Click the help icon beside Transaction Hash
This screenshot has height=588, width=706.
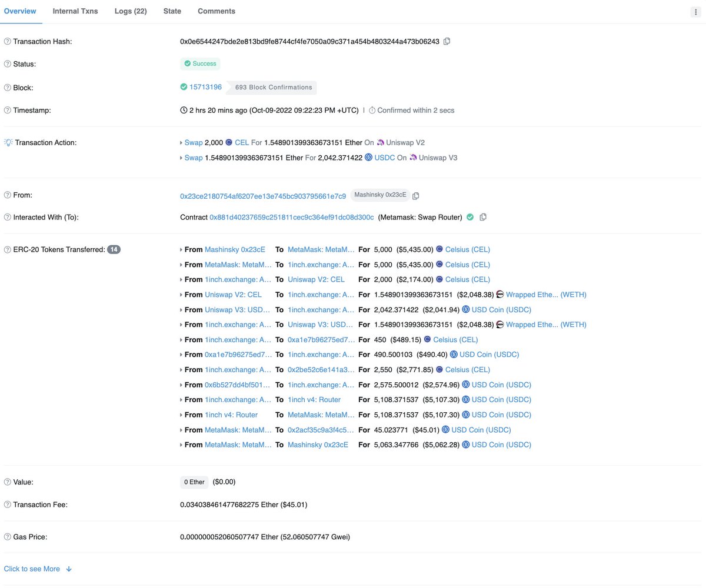point(8,41)
